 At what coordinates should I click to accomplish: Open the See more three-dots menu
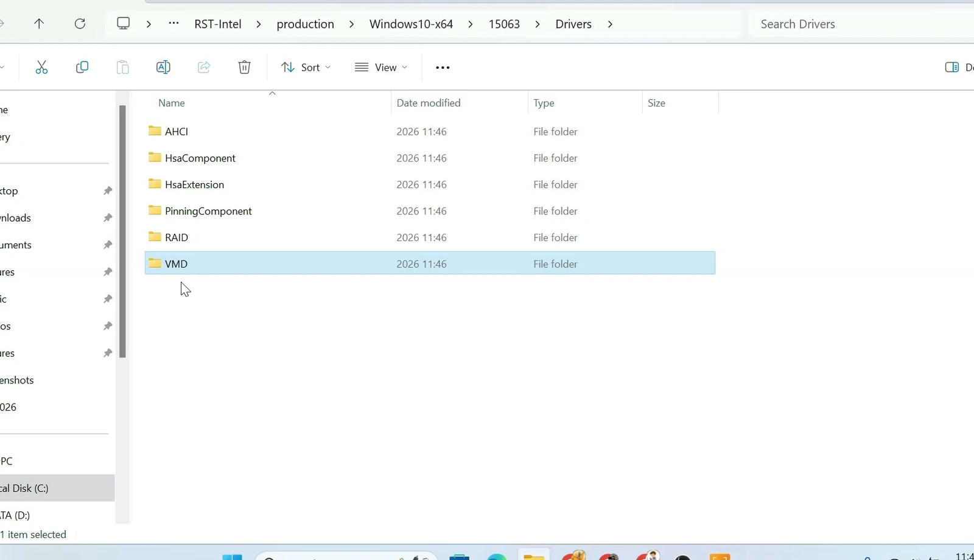[x=443, y=68]
